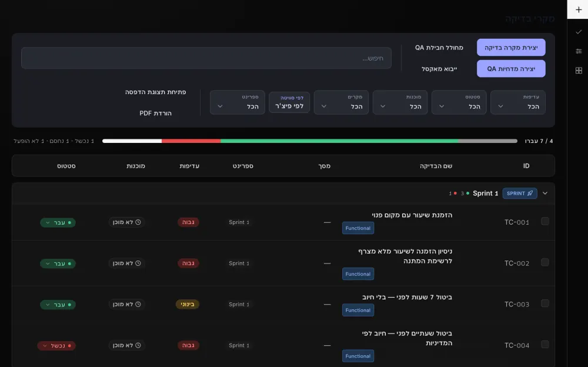The image size is (588, 367).
Task: Click the הורדת PDF option
Action: click(x=155, y=113)
